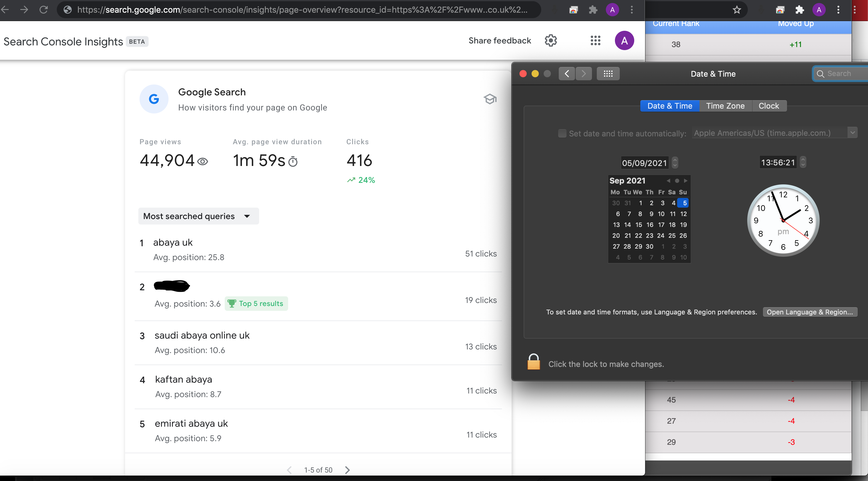Open the purple Google account avatar in Insights

tap(624, 41)
